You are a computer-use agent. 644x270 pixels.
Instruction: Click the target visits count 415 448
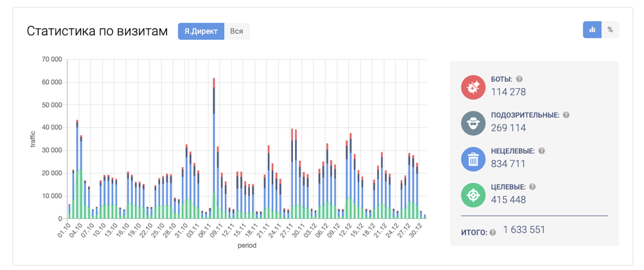(x=508, y=199)
